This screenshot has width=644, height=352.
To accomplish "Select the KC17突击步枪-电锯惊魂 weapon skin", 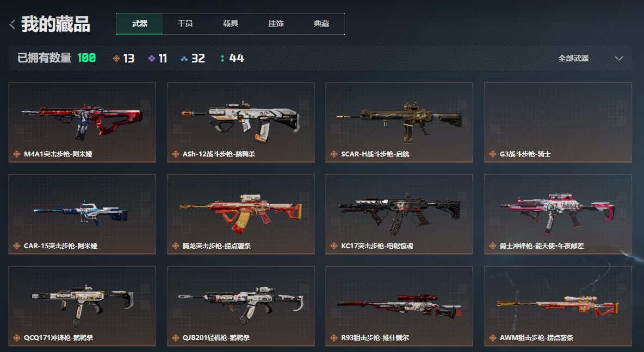I will [399, 214].
